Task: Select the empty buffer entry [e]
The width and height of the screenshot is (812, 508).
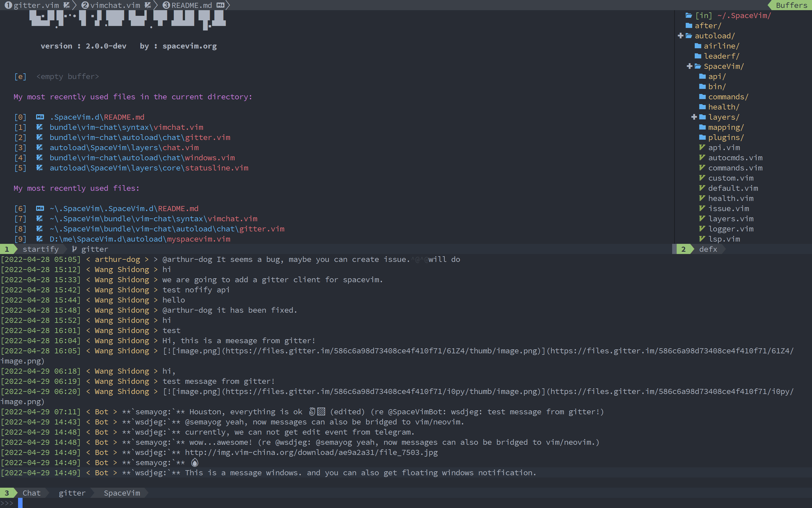Action: click(x=56, y=76)
